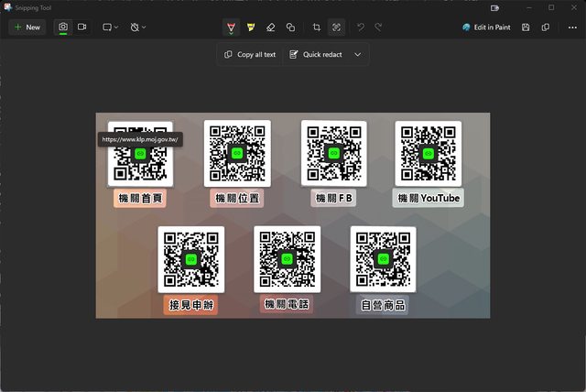Expand the Quick redact options chevron
This screenshot has height=392, width=586.
coord(358,55)
